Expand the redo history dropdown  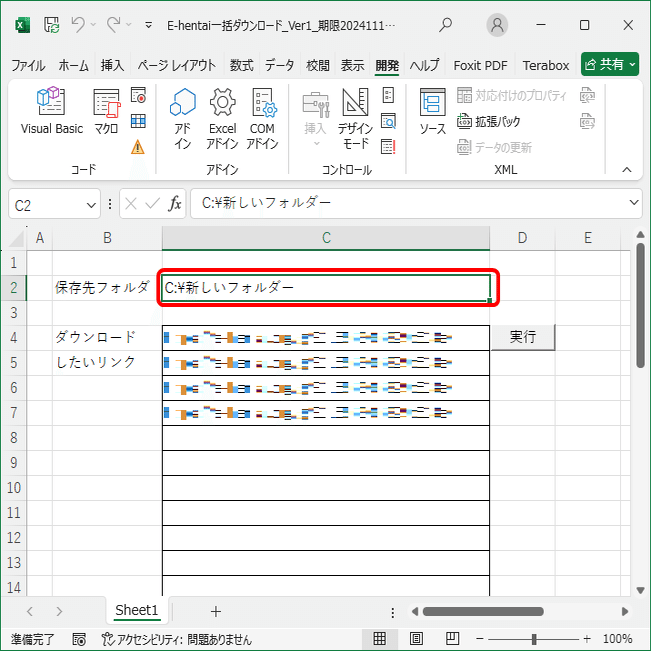(129, 25)
